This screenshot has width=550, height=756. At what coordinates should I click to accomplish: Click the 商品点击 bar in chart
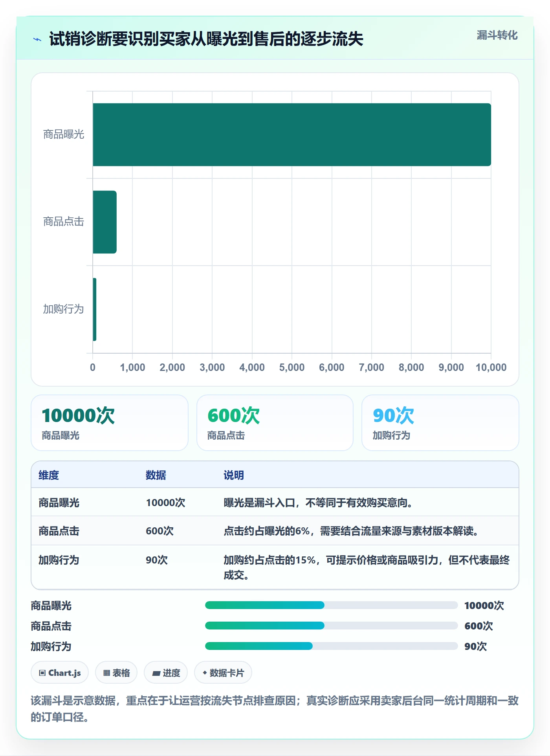point(104,222)
